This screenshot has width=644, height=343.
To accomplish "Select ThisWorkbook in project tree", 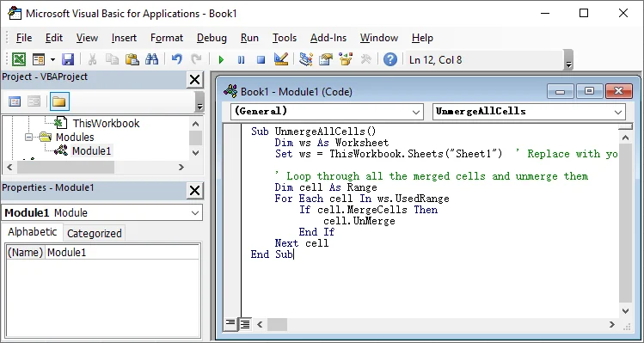I will pos(106,123).
